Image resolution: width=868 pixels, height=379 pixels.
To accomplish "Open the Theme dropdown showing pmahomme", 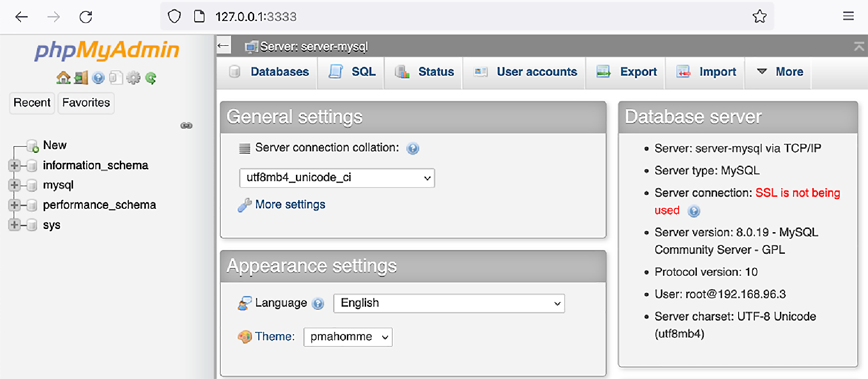I will (348, 337).
